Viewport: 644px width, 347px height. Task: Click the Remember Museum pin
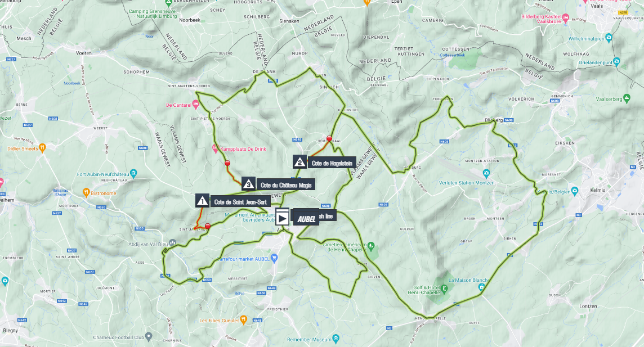tap(336, 339)
